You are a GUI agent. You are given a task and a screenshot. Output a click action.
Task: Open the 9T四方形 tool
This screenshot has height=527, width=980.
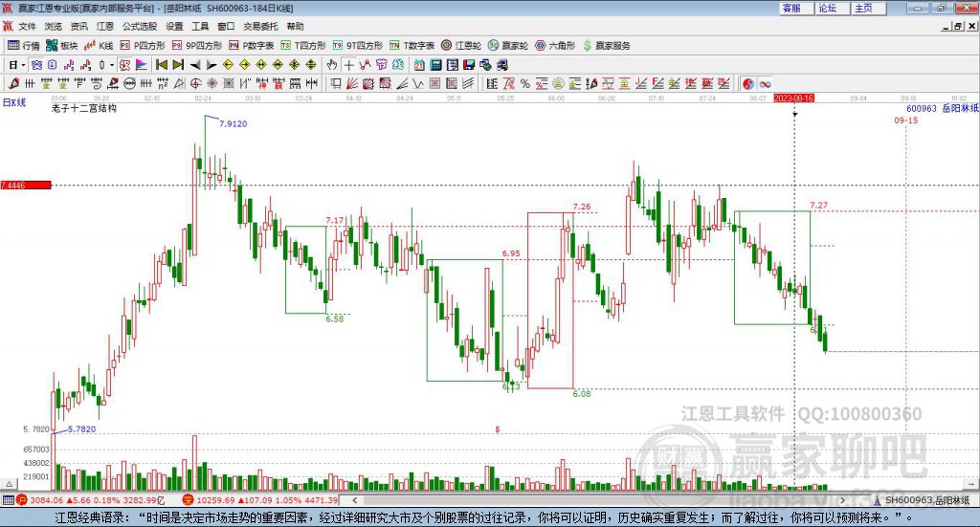pos(358,46)
